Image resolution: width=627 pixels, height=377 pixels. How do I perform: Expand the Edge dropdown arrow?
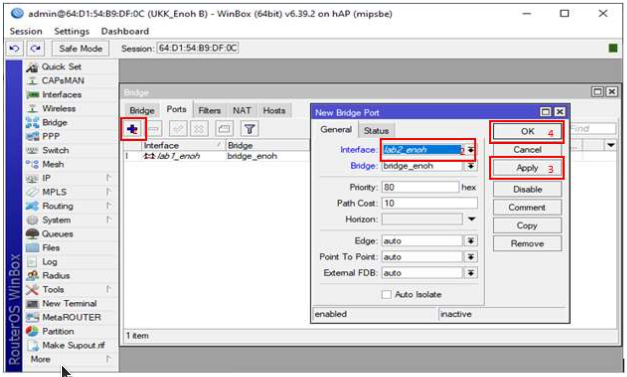[471, 241]
